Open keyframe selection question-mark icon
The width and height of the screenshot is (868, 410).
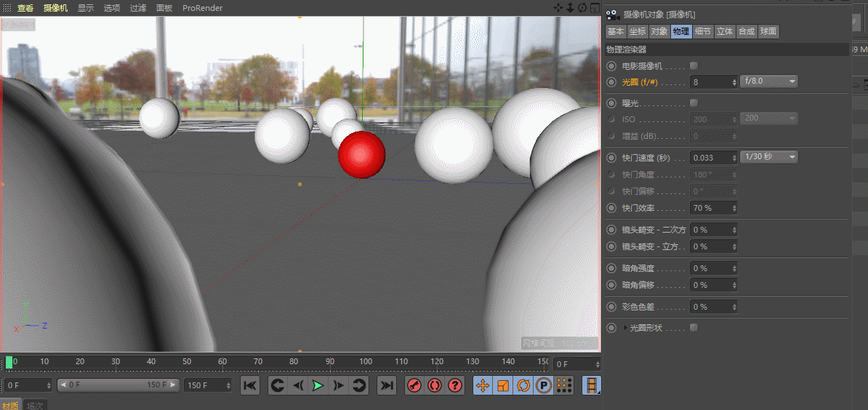pyautogui.click(x=455, y=386)
